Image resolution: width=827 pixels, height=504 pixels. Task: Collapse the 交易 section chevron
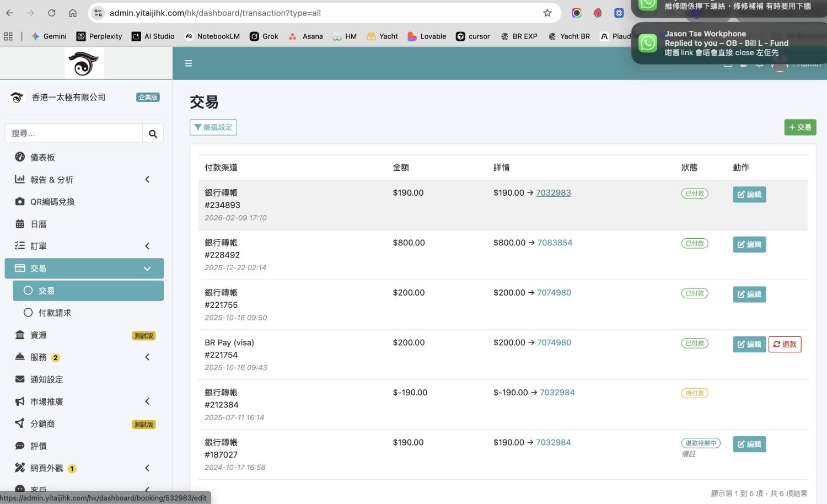pos(147,269)
